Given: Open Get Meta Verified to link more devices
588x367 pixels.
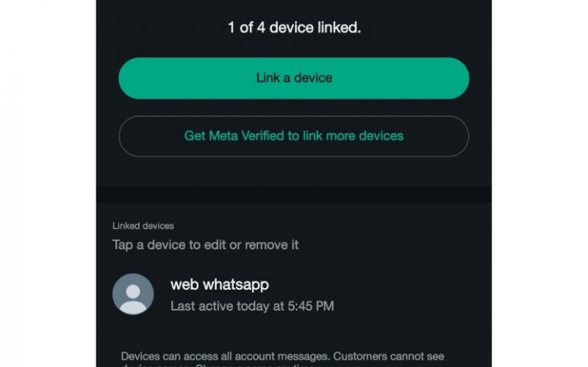Looking at the screenshot, I should pyautogui.click(x=294, y=136).
